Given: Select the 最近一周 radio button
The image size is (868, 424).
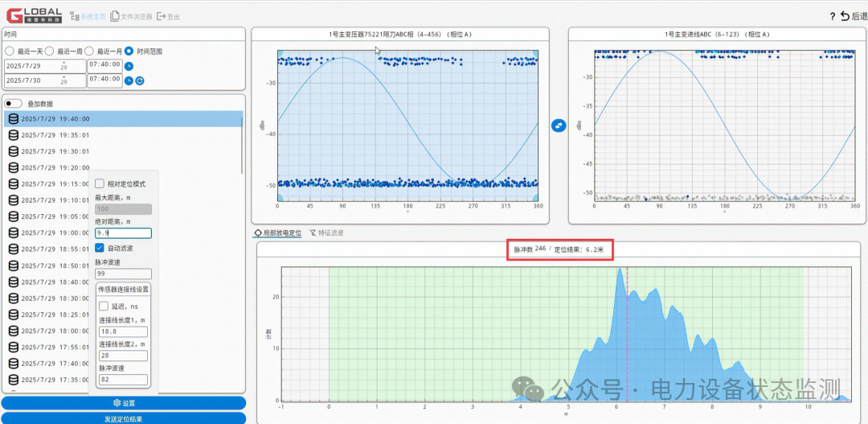Looking at the screenshot, I should [49, 51].
